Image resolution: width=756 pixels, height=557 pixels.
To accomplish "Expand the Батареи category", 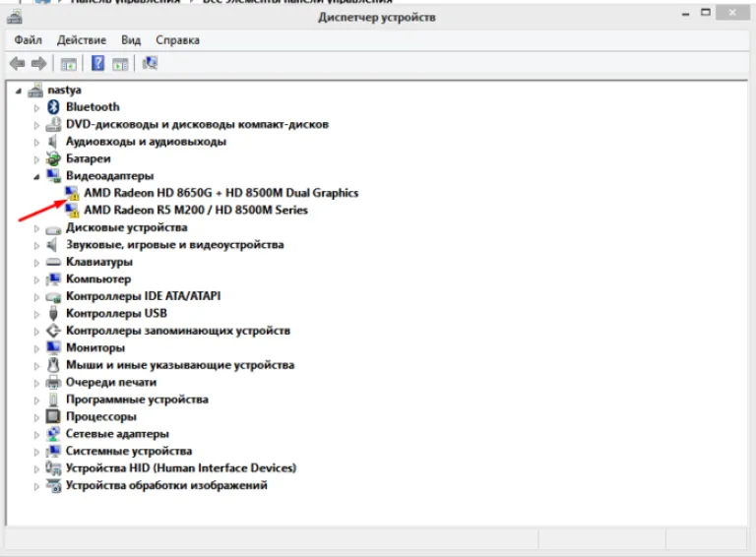I will point(36,159).
